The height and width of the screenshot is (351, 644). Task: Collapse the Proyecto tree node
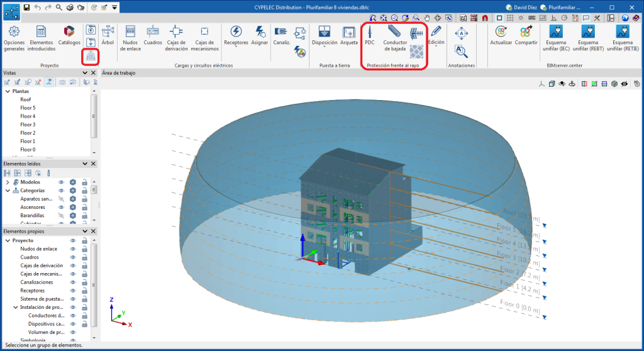[x=8, y=240]
